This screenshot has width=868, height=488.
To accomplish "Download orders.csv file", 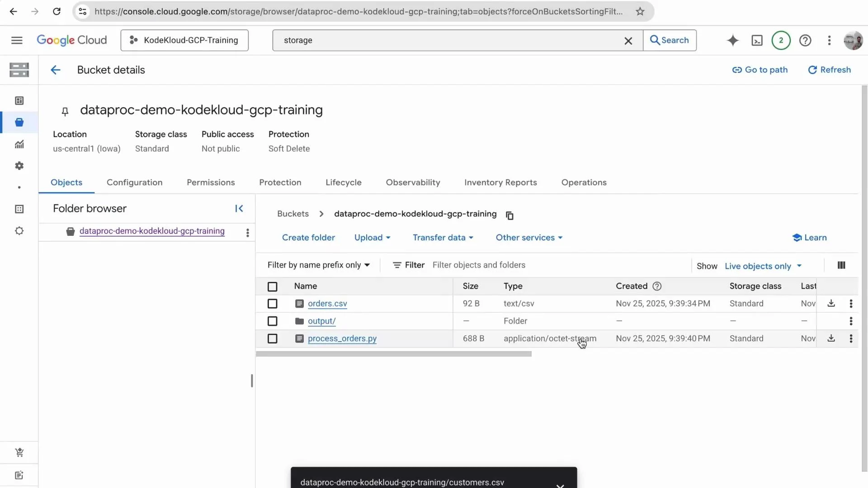I will coord(831,303).
